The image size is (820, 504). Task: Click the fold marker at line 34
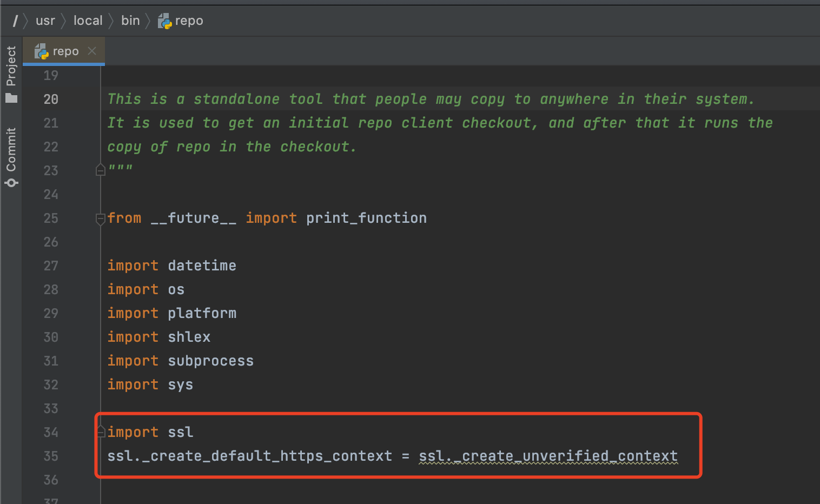pyautogui.click(x=101, y=432)
